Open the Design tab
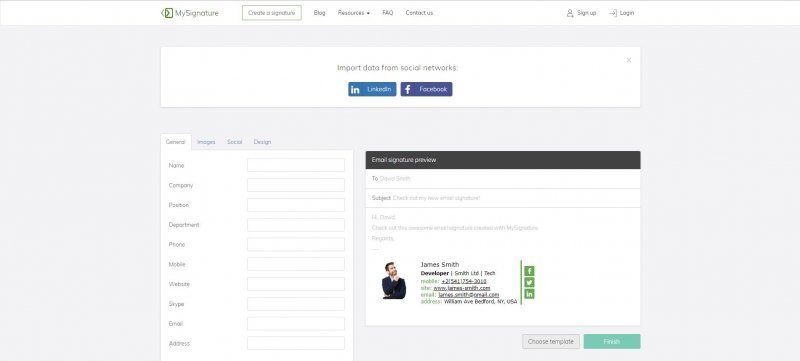Viewport: 800px width, 361px height. [262, 142]
